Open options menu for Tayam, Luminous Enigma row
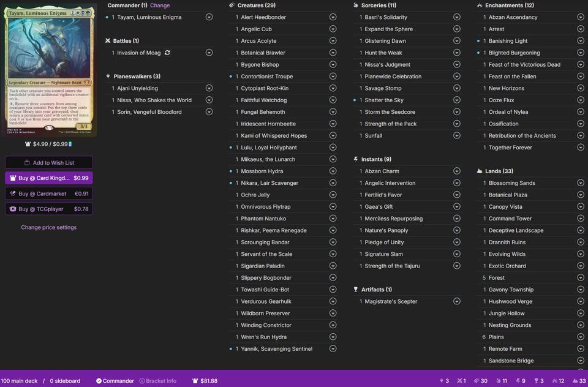Screen dimensions: 588x387 click(x=209, y=17)
